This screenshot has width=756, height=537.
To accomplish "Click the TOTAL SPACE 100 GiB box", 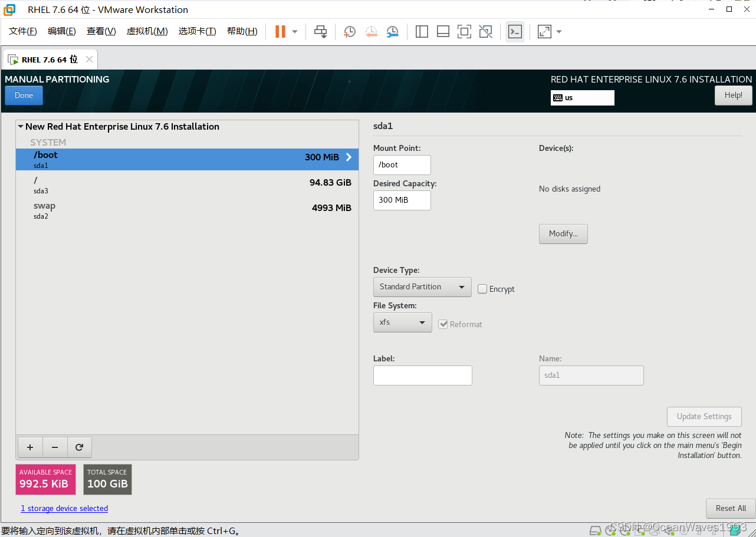I will (x=107, y=479).
